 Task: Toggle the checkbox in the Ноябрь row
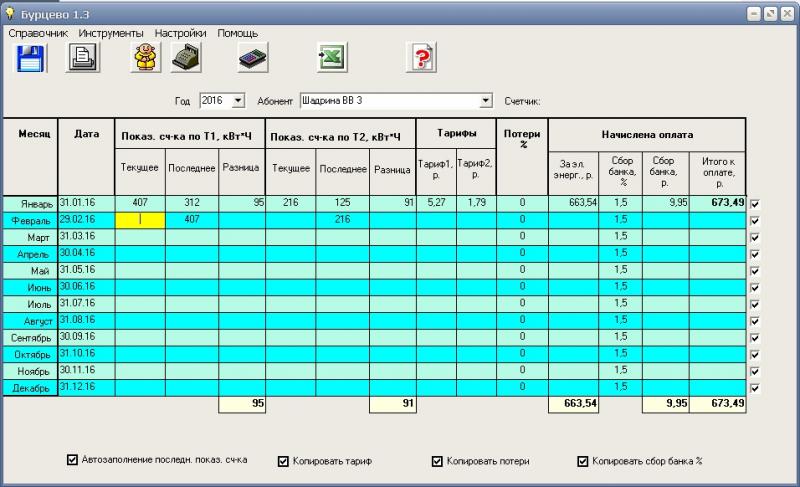pos(755,372)
